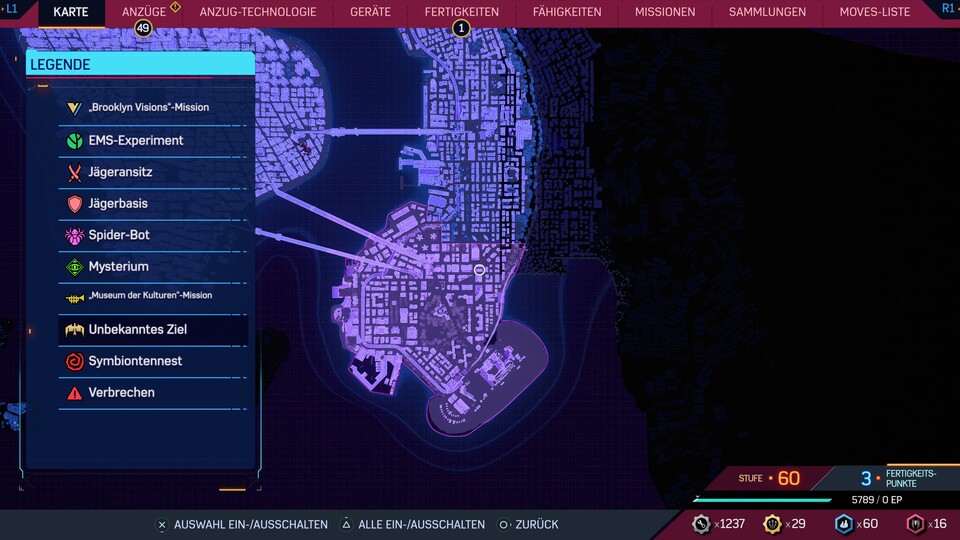Toggle Jägeransitz markers on the map
Screen dimensions: 960x540
point(153,173)
